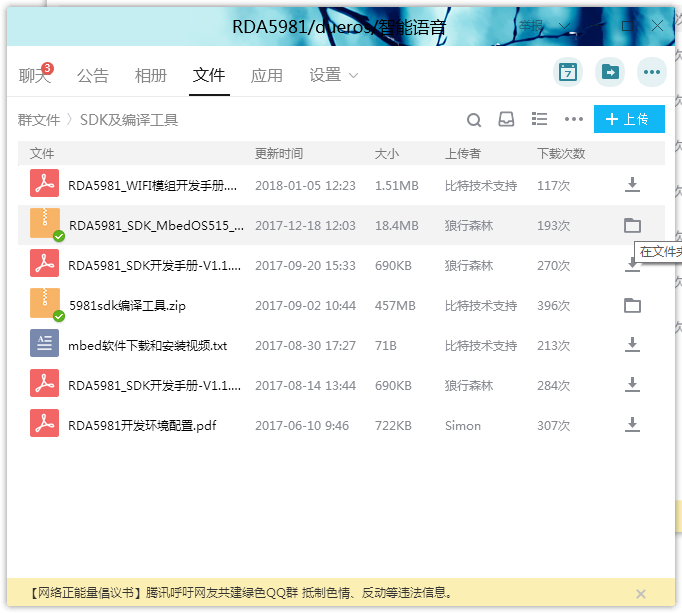The image size is (682, 613).
Task: Expand the 设置 dropdown
Action: pyautogui.click(x=333, y=75)
